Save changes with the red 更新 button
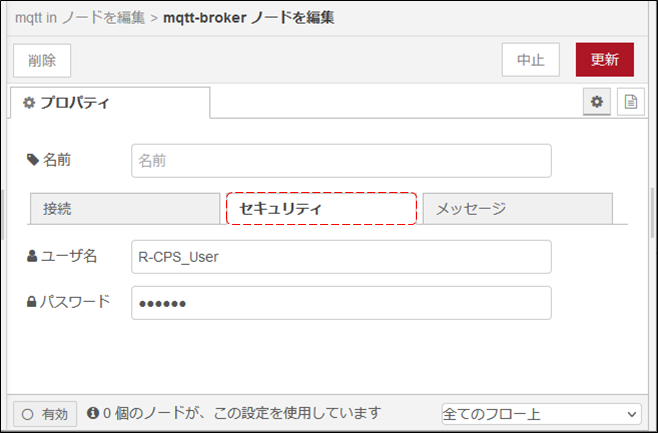Image resolution: width=658 pixels, height=433 pixels. 604,60
